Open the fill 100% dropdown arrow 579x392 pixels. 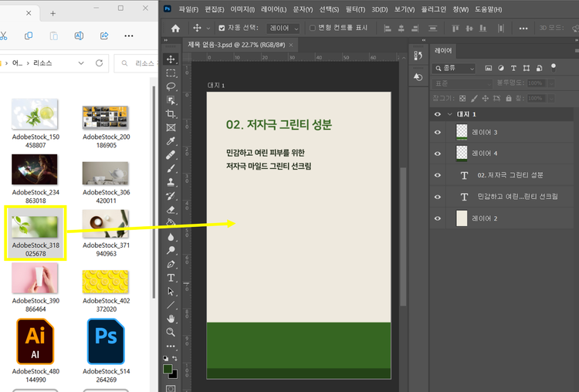point(551,99)
